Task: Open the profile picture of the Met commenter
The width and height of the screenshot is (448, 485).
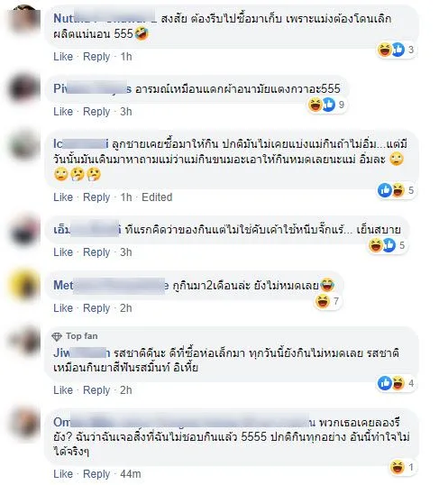Action: click(24, 286)
